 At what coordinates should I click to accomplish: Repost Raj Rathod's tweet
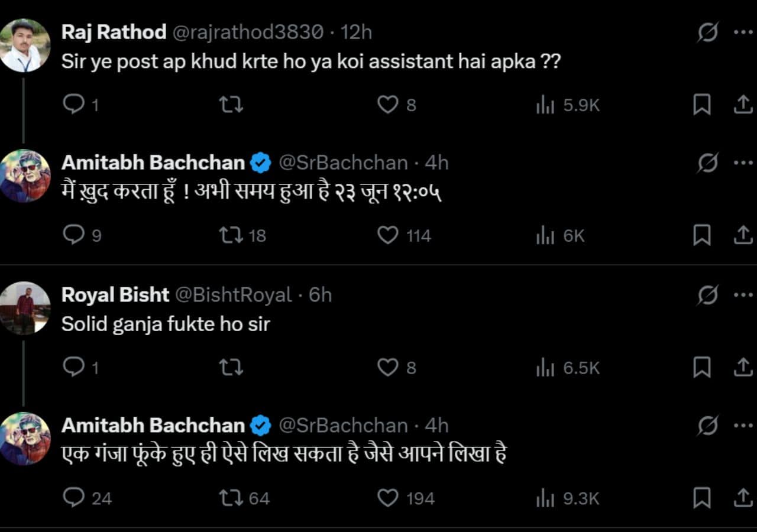231,105
